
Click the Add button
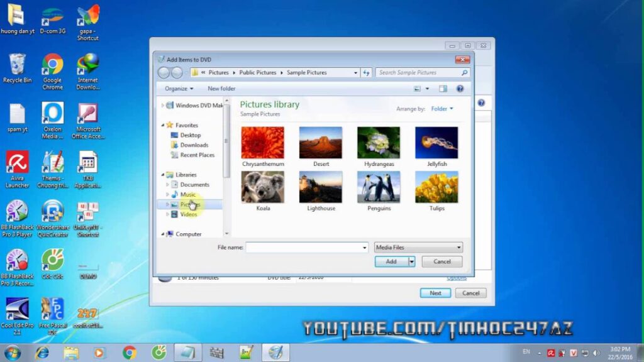pos(391,261)
